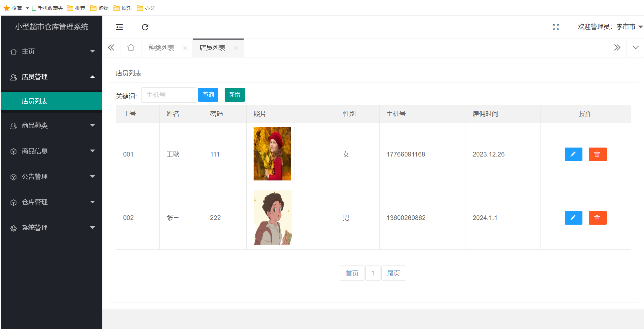The image size is (644, 329).
Task: Close the 店员列表 tab
Action: pos(237,48)
